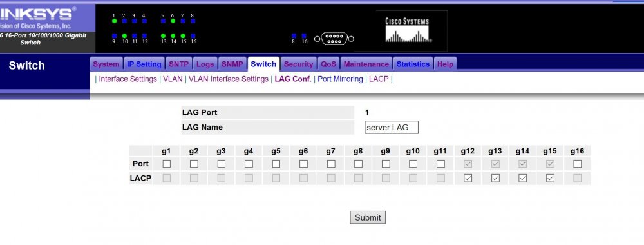644x245 pixels.
Task: Click the port 13 green status LED
Action: coord(163,35)
